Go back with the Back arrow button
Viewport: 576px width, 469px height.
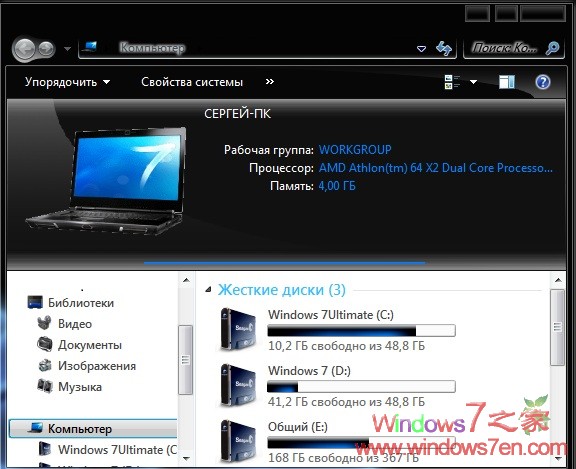tap(24, 48)
